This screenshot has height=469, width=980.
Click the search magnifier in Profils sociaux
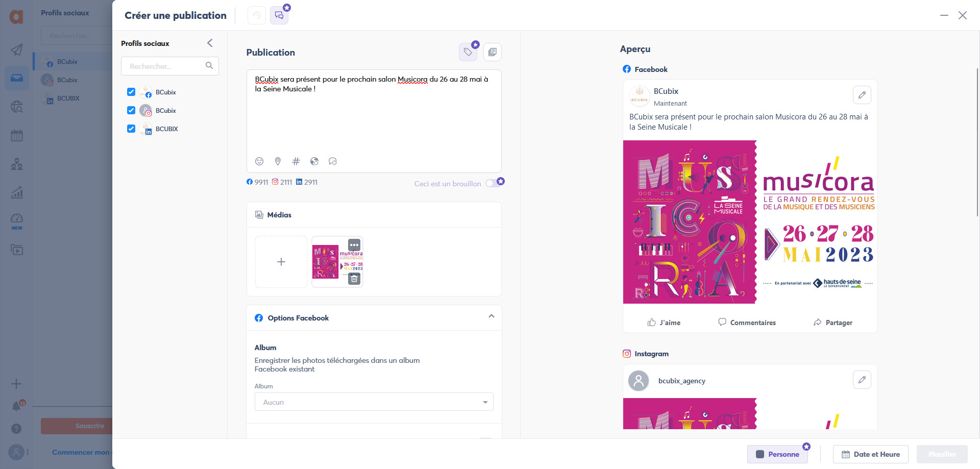point(209,66)
